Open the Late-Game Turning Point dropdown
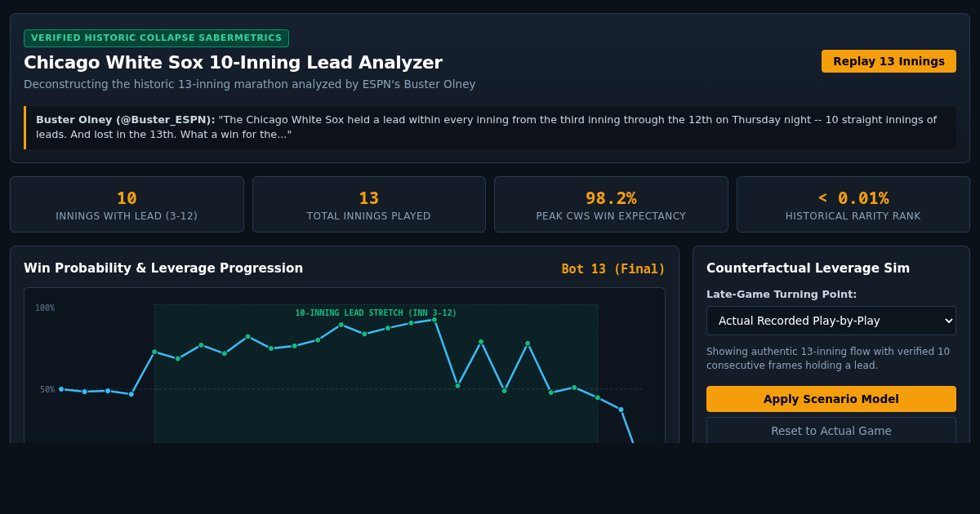This screenshot has width=980, height=514. [831, 321]
